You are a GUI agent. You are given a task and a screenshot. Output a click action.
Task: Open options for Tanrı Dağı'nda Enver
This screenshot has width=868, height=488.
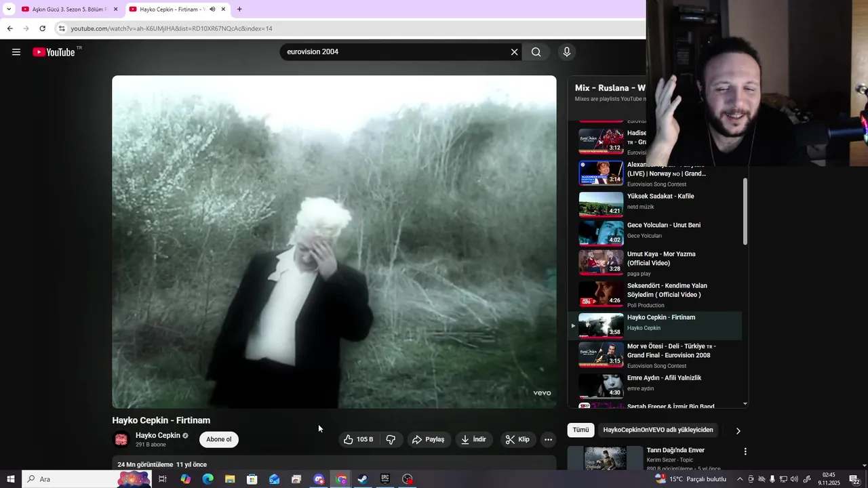click(x=745, y=451)
